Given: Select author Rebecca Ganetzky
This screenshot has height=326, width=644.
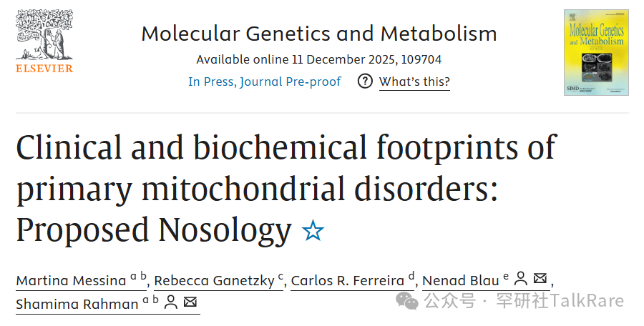Looking at the screenshot, I should click(215, 280).
